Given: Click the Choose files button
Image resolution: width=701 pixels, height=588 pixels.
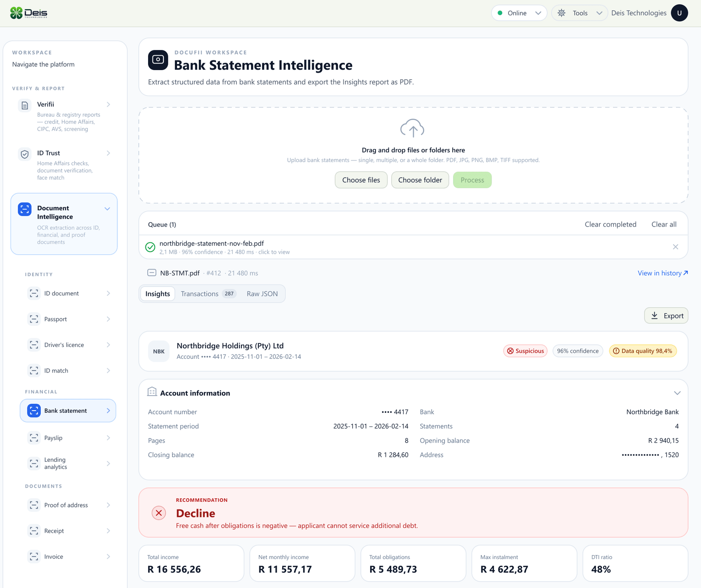Looking at the screenshot, I should [361, 180].
